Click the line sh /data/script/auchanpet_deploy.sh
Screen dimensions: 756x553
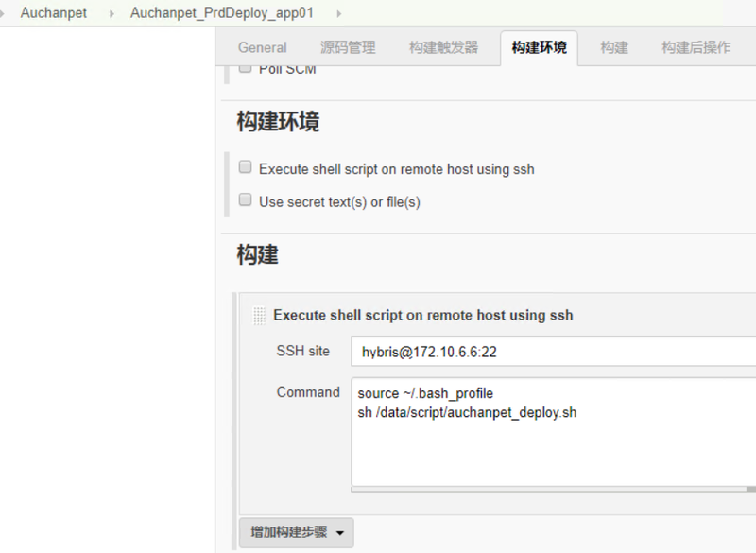pyautogui.click(x=467, y=413)
